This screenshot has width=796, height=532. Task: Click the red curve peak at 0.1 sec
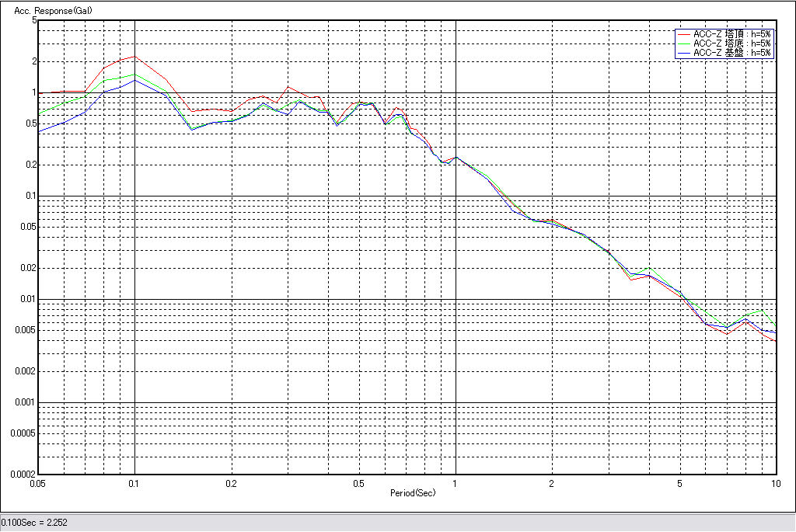[135, 57]
